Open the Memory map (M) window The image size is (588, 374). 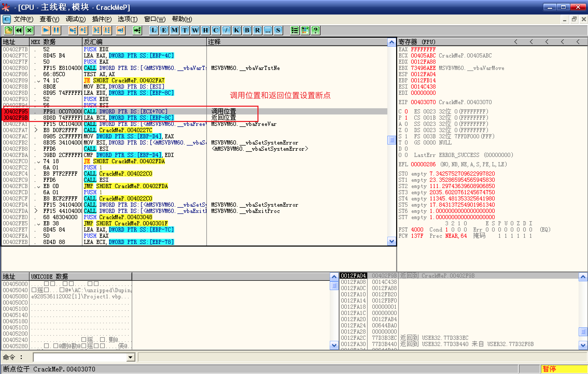click(x=174, y=31)
